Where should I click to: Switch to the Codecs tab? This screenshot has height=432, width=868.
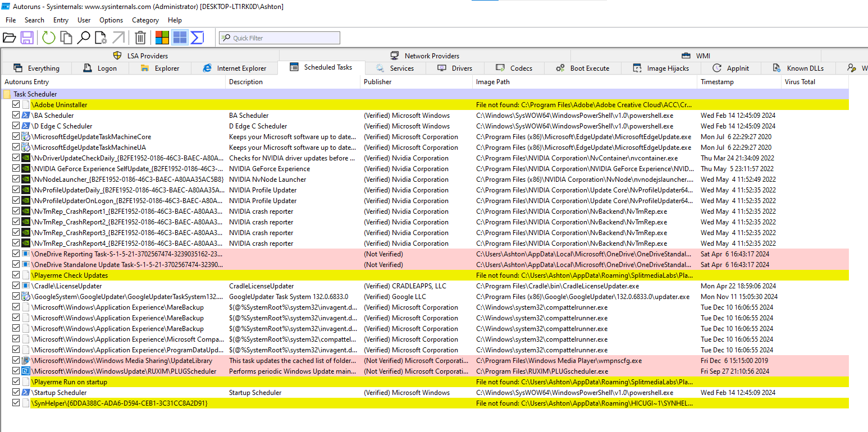coord(514,68)
